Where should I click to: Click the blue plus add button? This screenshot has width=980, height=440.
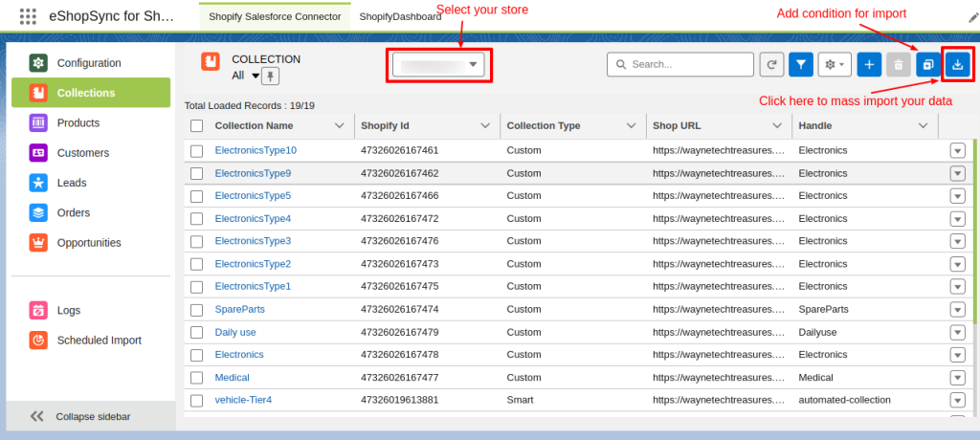pyautogui.click(x=869, y=64)
